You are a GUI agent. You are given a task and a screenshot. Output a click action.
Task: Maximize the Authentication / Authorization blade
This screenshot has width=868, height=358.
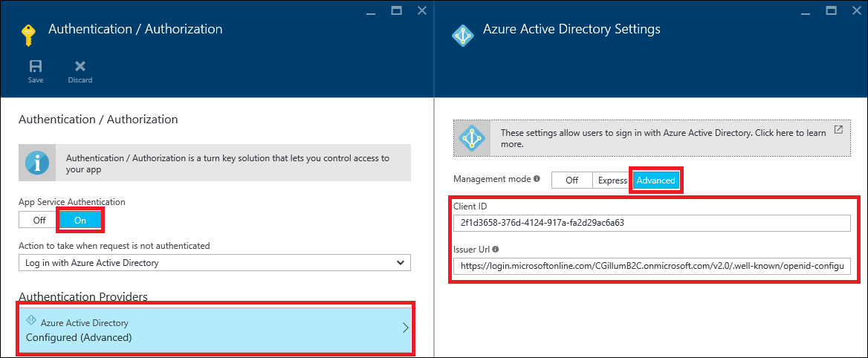pyautogui.click(x=396, y=10)
